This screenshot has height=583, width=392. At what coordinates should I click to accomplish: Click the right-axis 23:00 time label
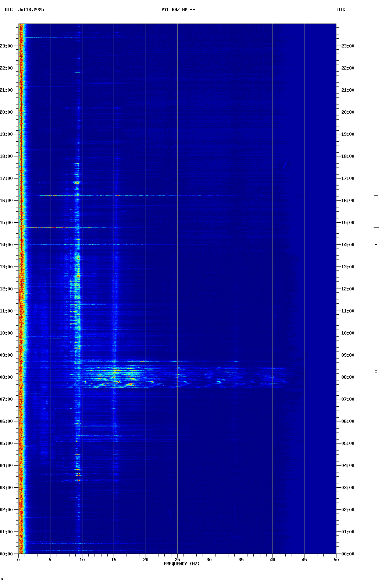[348, 46]
